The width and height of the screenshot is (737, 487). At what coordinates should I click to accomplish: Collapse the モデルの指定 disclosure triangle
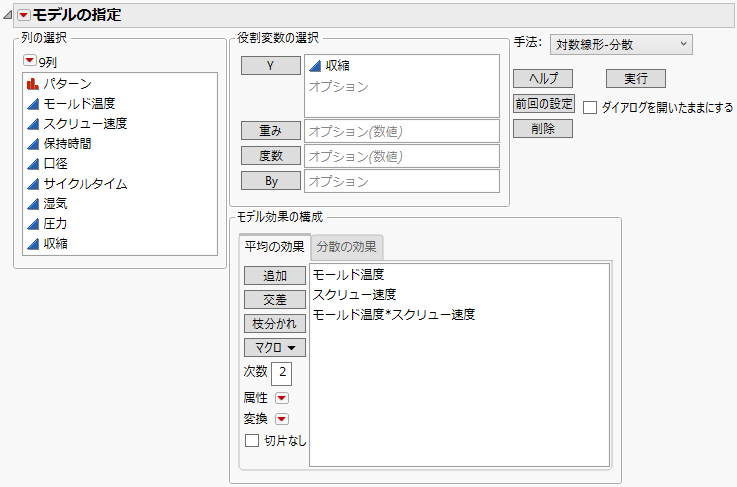point(9,15)
